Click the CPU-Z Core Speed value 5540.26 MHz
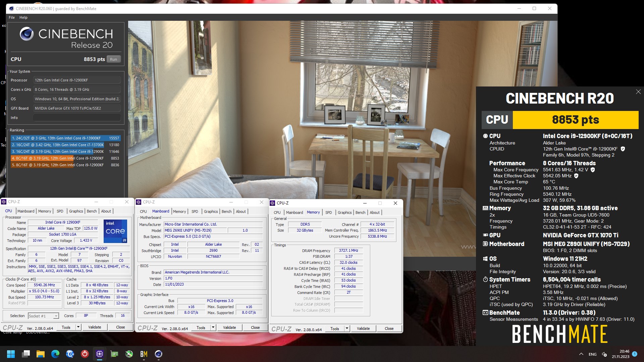 (44, 285)
